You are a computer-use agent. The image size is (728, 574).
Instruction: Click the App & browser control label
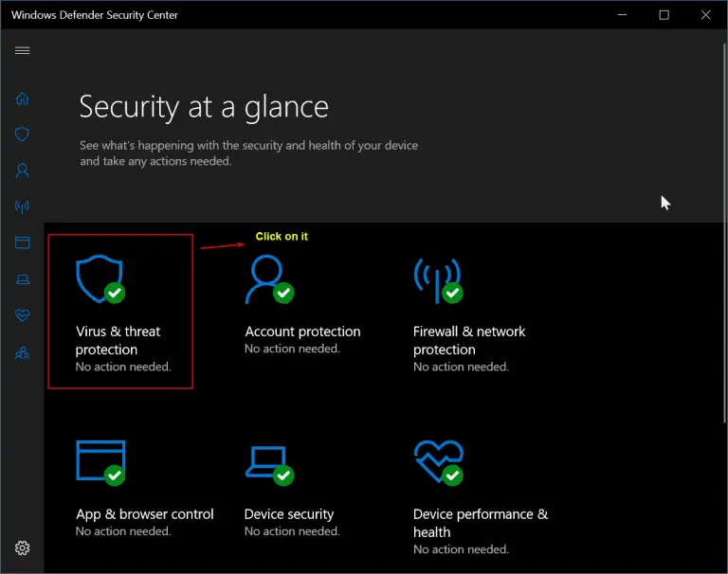[145, 514]
